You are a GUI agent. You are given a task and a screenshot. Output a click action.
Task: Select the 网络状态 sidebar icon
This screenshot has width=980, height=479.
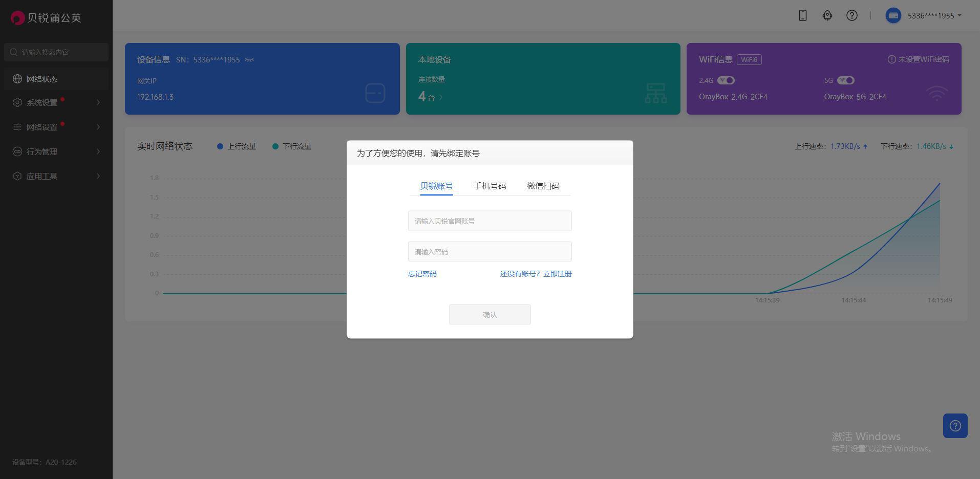pos(17,79)
